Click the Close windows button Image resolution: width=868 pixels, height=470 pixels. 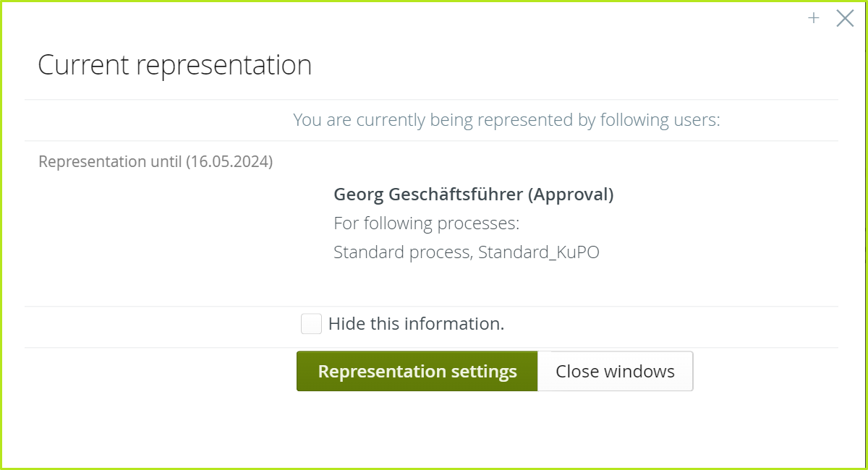[615, 371]
